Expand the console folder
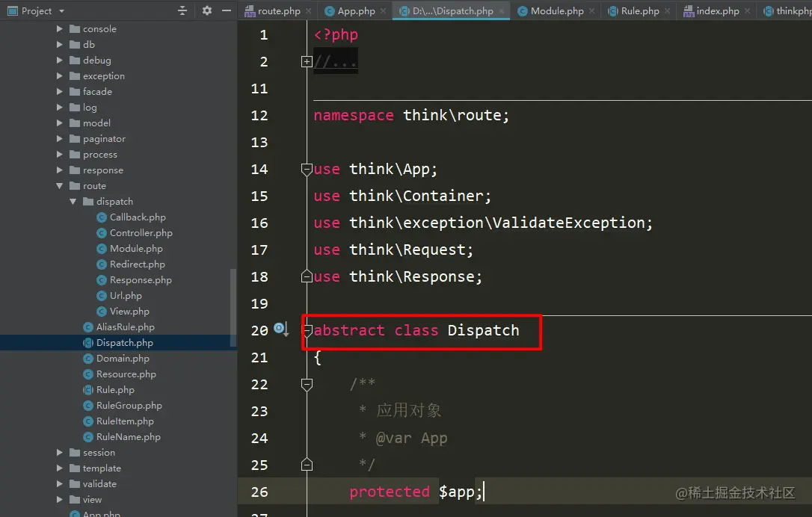Viewport: 812px width, 517px height. pos(60,29)
